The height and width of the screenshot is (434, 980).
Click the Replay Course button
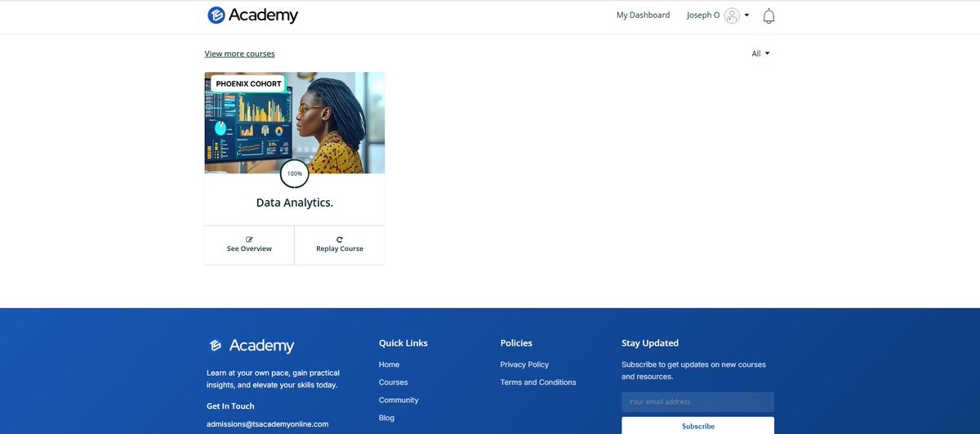click(340, 244)
